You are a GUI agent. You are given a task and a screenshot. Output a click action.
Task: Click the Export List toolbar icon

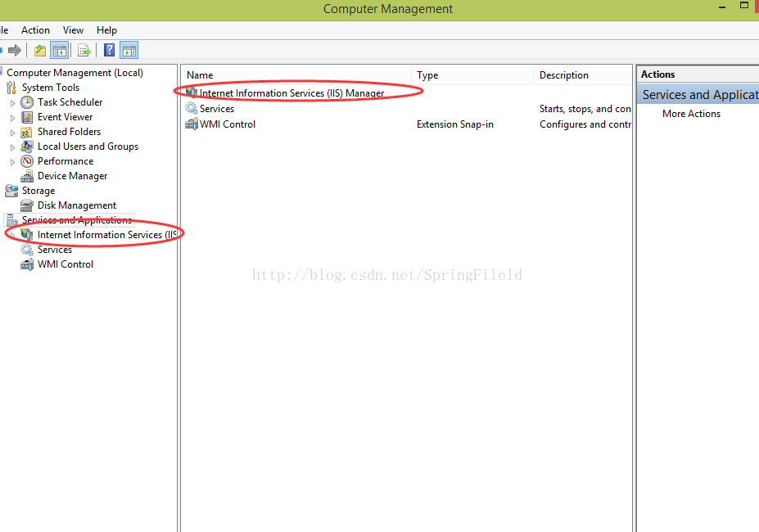[84, 50]
